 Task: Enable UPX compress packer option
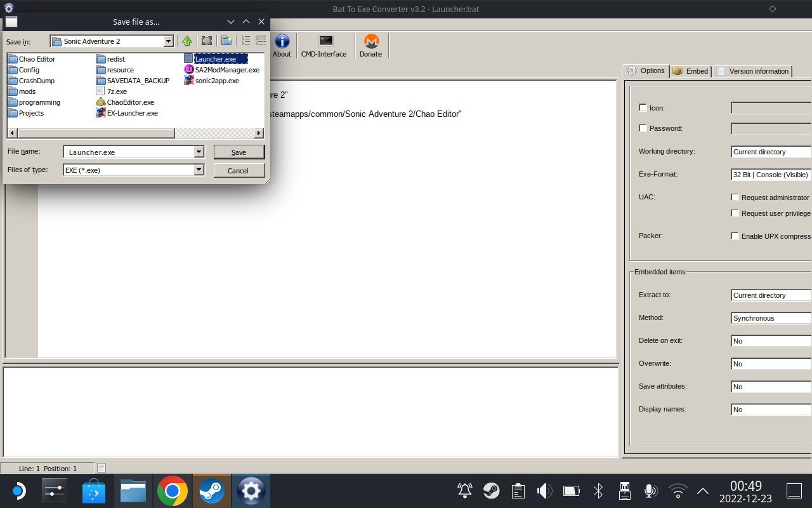(735, 236)
